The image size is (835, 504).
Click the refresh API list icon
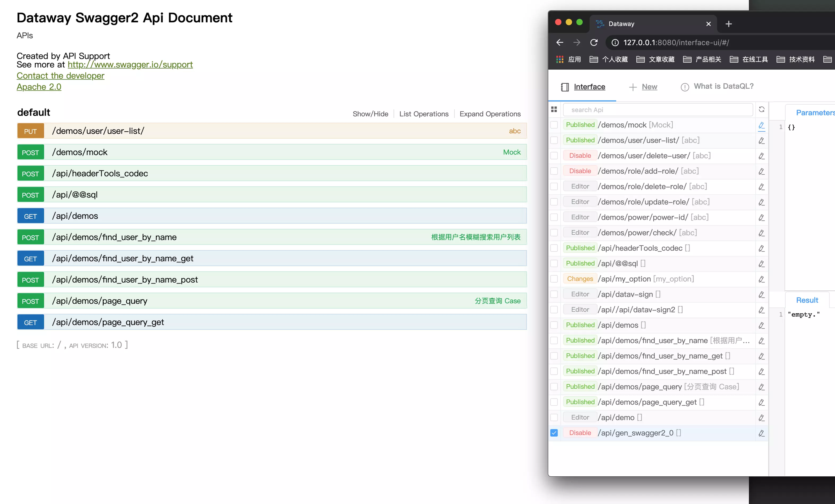(x=762, y=109)
